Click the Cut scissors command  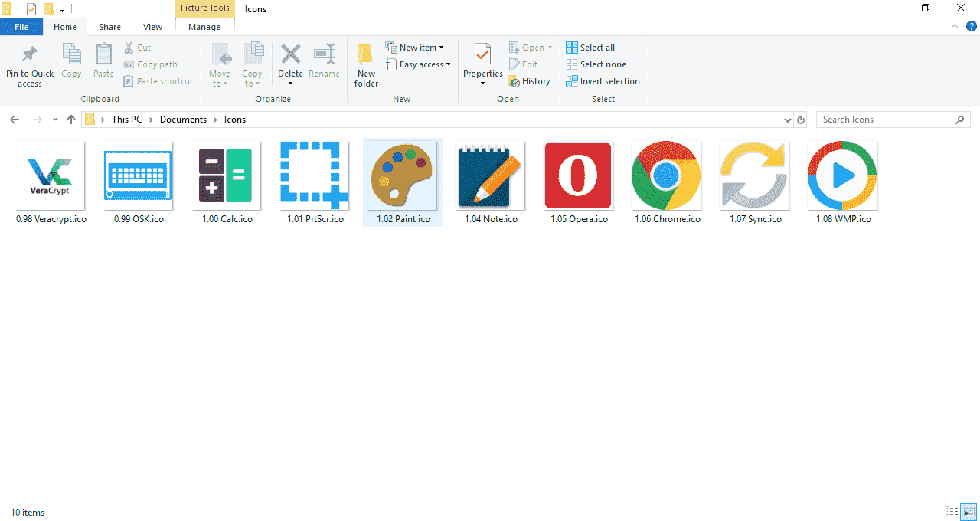137,48
